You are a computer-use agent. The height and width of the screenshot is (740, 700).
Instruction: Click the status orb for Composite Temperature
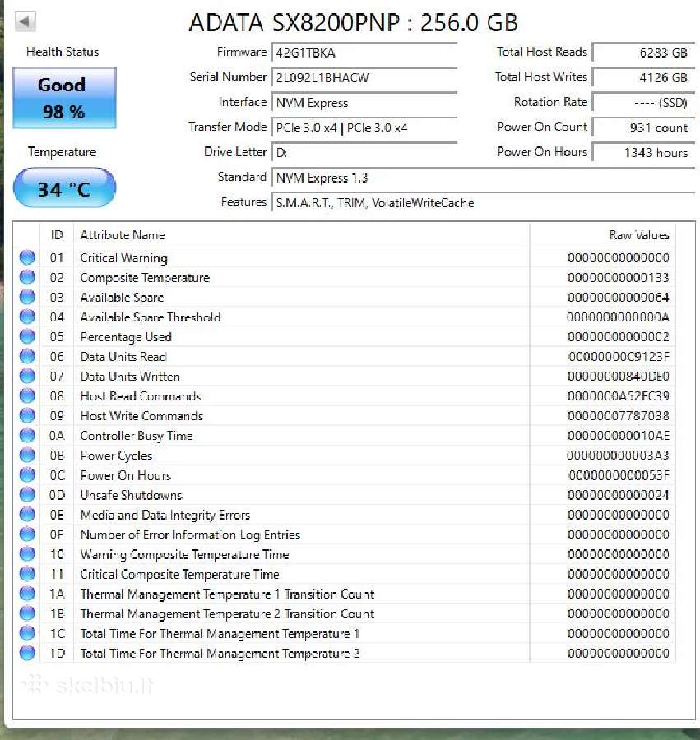click(x=27, y=277)
